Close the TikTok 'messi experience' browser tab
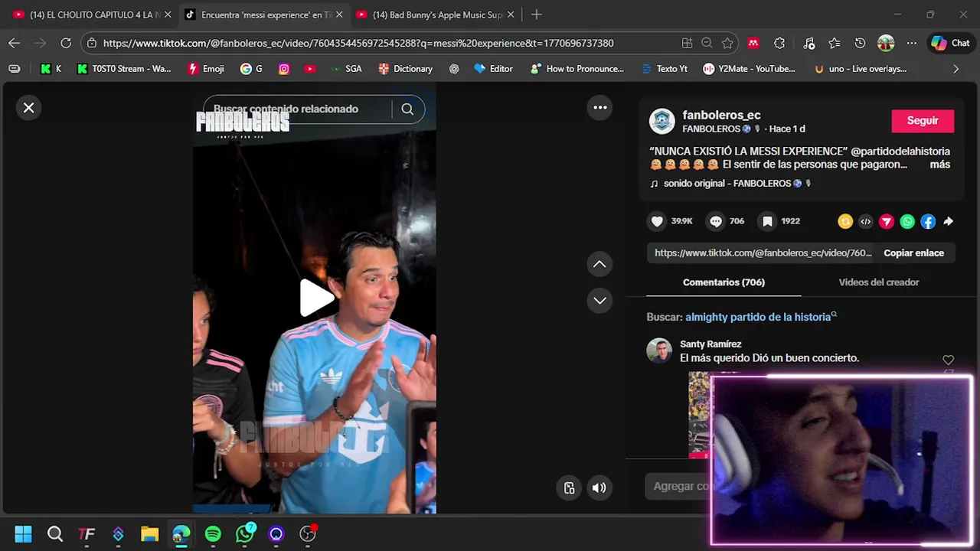The height and width of the screenshot is (551, 980). click(339, 15)
